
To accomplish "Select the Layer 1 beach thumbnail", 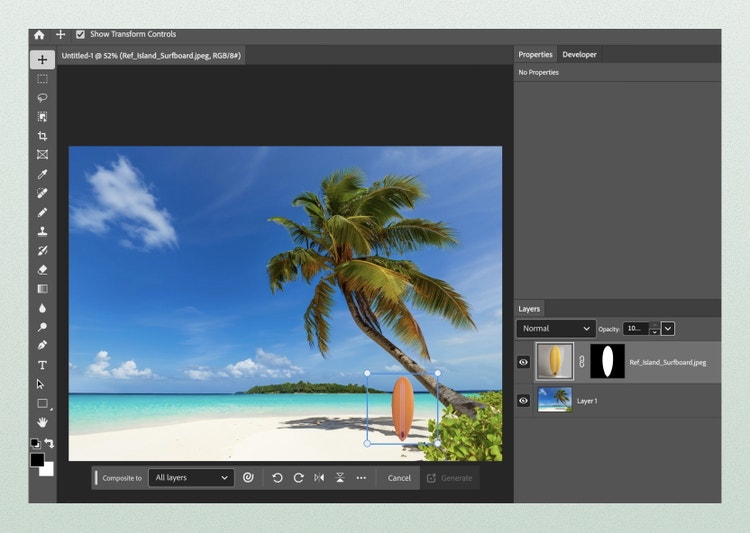I will tap(554, 400).
